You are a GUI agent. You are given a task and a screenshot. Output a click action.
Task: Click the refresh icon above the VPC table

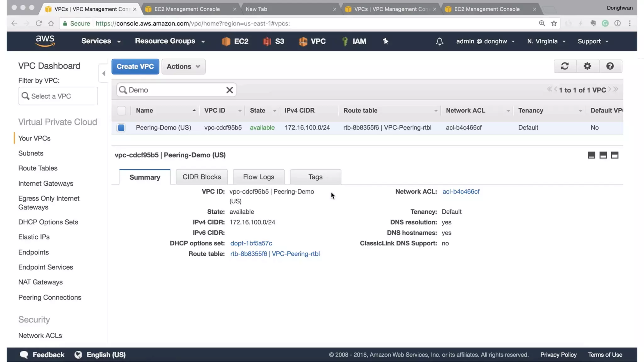565,66
